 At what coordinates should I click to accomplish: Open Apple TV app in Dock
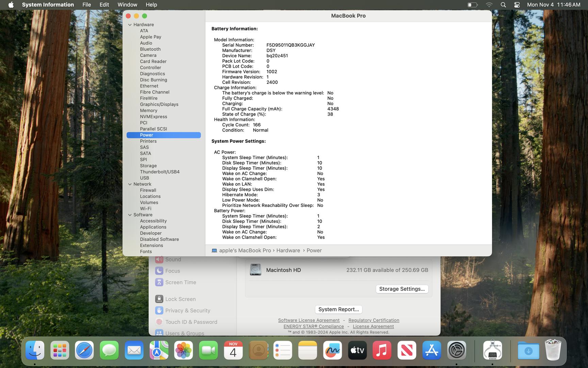pyautogui.click(x=357, y=350)
